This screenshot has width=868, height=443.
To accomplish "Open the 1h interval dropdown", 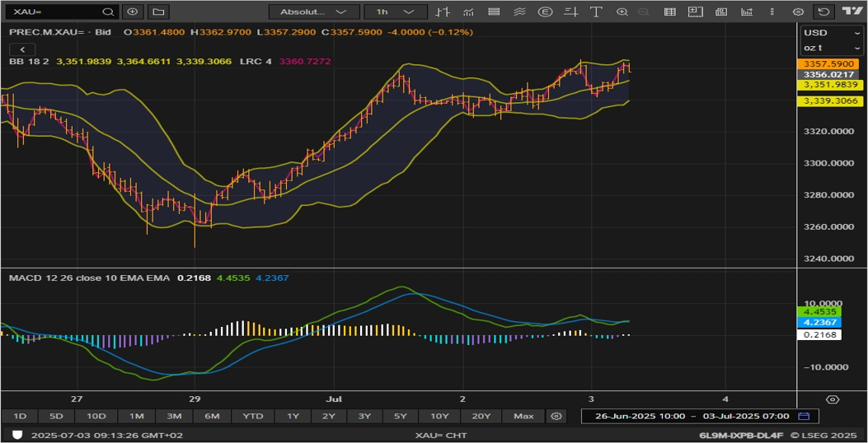I will pos(395,12).
